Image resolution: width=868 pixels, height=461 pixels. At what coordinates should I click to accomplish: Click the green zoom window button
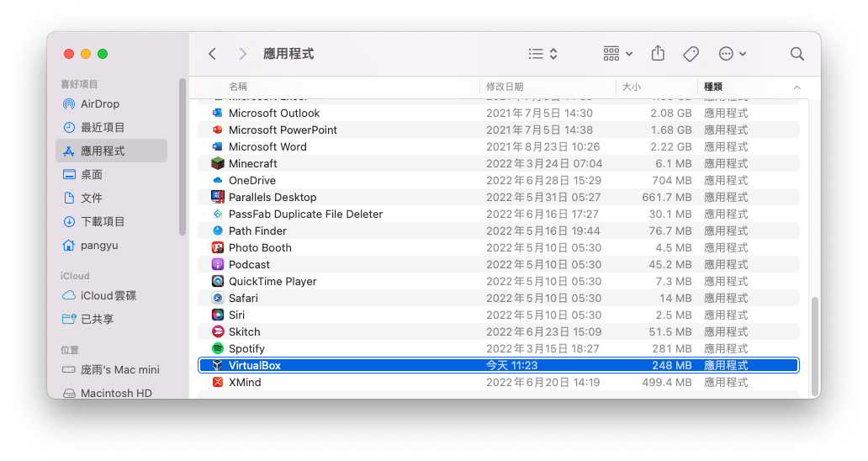pos(103,54)
